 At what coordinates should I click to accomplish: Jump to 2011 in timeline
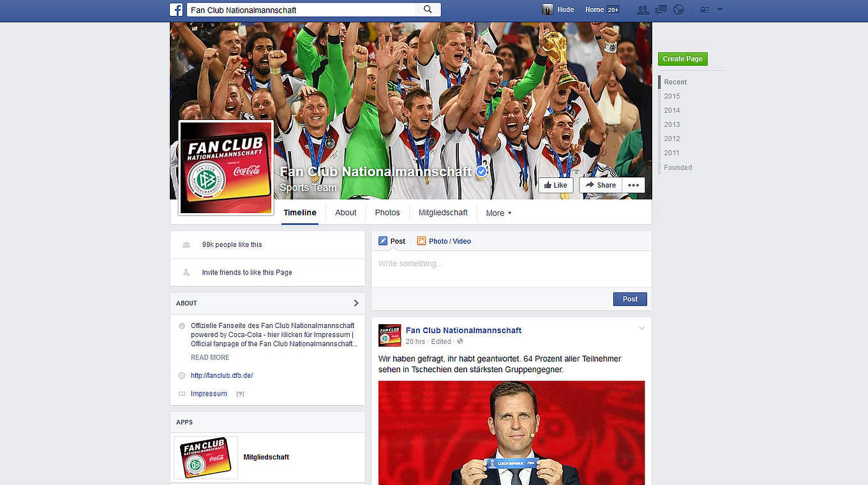672,153
